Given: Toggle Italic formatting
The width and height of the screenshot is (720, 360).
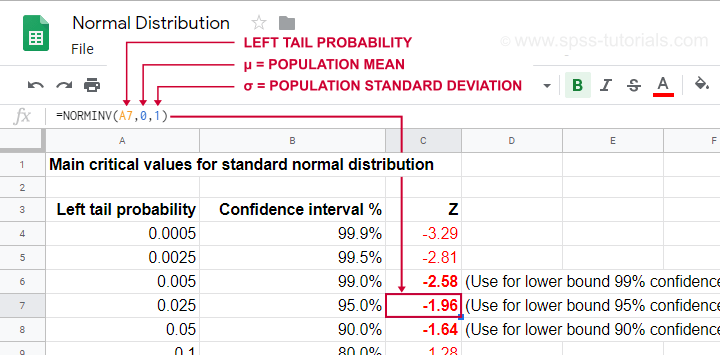Looking at the screenshot, I should pos(606,85).
